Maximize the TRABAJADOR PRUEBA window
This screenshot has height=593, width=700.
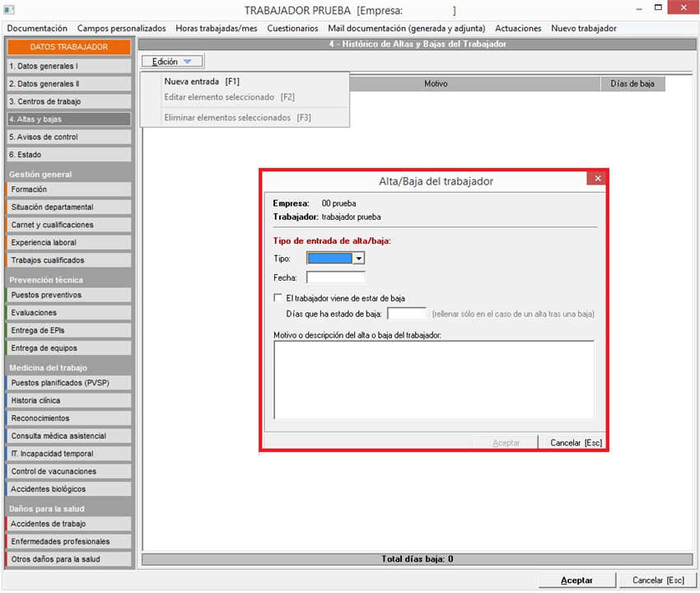tap(658, 7)
